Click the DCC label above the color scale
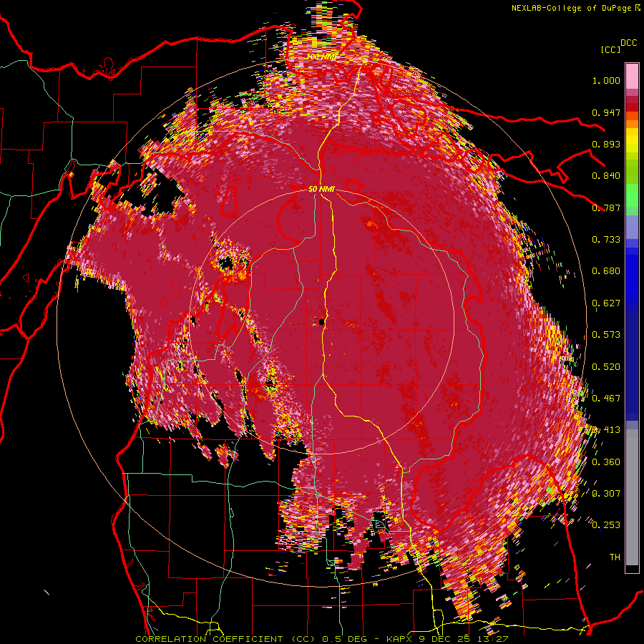Viewport: 644px width, 644px height. pyautogui.click(x=628, y=43)
